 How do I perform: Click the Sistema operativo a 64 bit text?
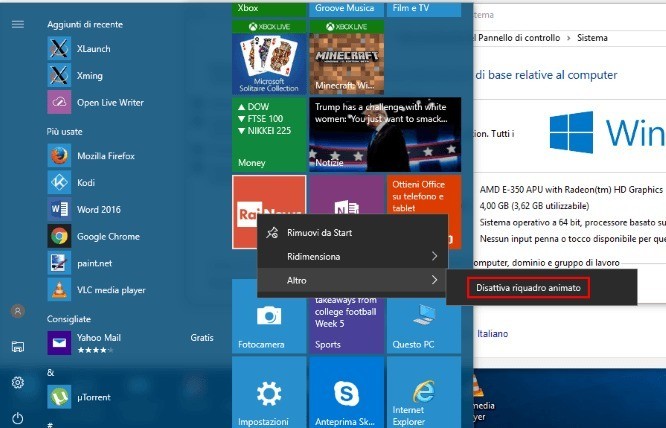pos(573,222)
